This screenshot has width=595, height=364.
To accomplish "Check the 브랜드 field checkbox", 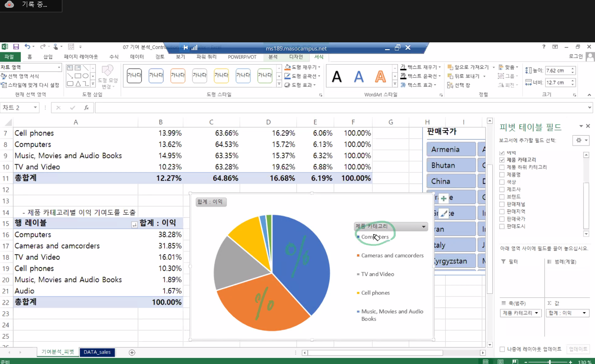I will 502,197.
